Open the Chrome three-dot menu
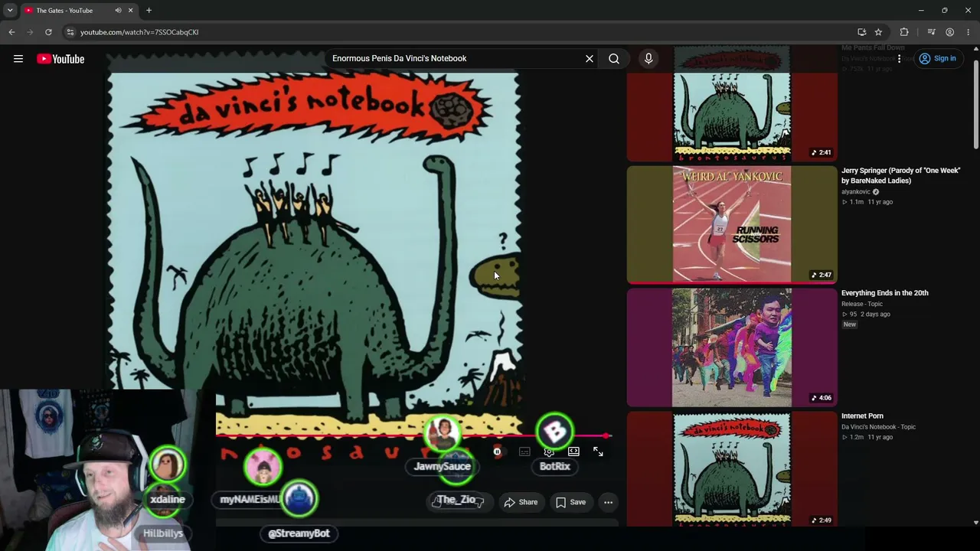 point(969,32)
